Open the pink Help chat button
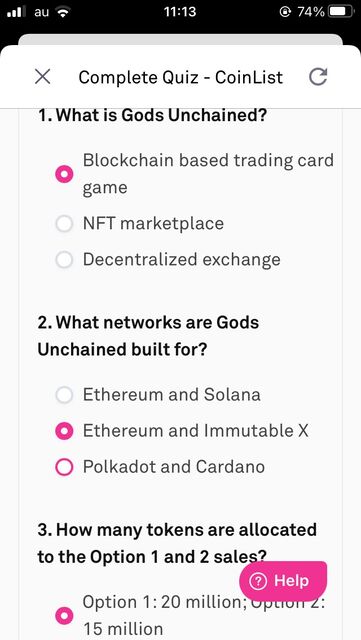The width and height of the screenshot is (361, 640). [283, 580]
